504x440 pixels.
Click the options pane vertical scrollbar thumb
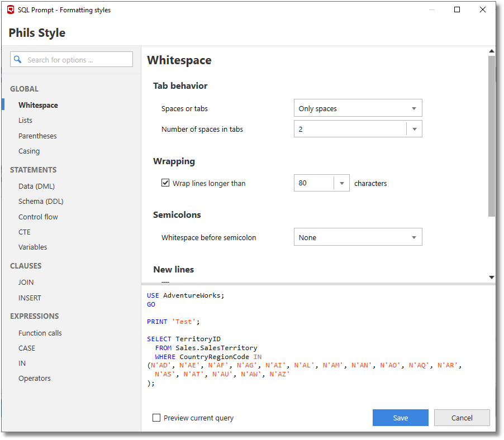pyautogui.click(x=492, y=136)
